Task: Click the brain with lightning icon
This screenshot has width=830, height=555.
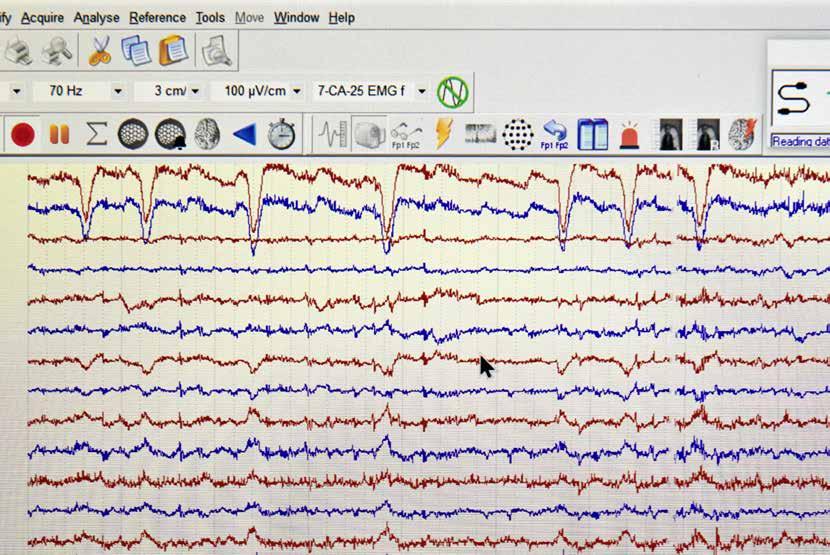Action: click(x=743, y=135)
